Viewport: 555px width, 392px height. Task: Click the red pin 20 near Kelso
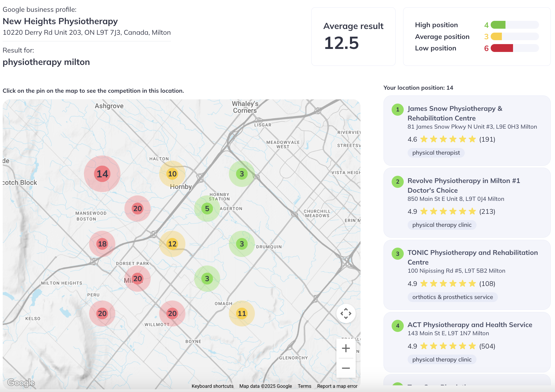click(102, 313)
